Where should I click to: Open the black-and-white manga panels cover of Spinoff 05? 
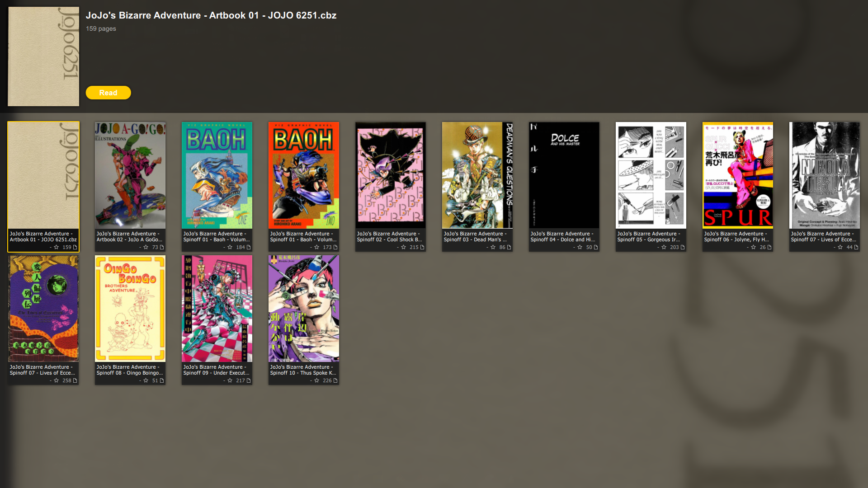coord(651,175)
